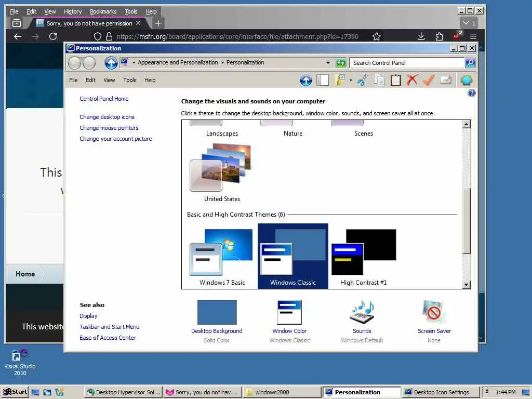Image resolution: width=532 pixels, height=399 pixels.
Task: Click the Desktop Background solid color swatch
Action: tap(217, 312)
